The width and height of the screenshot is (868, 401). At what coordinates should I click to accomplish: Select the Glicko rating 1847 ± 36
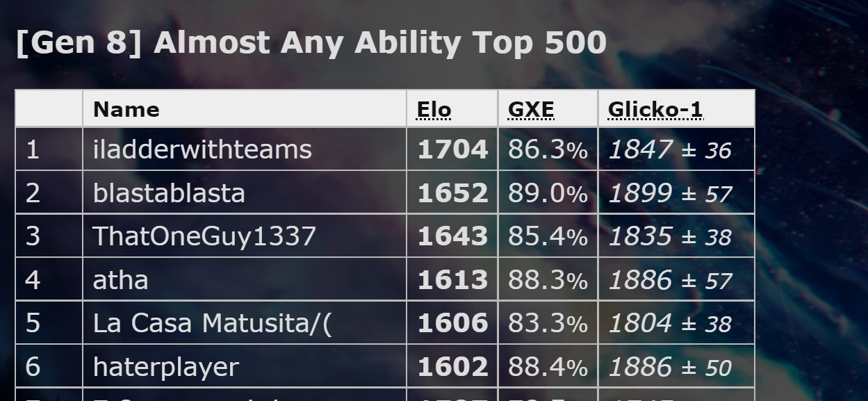click(670, 149)
